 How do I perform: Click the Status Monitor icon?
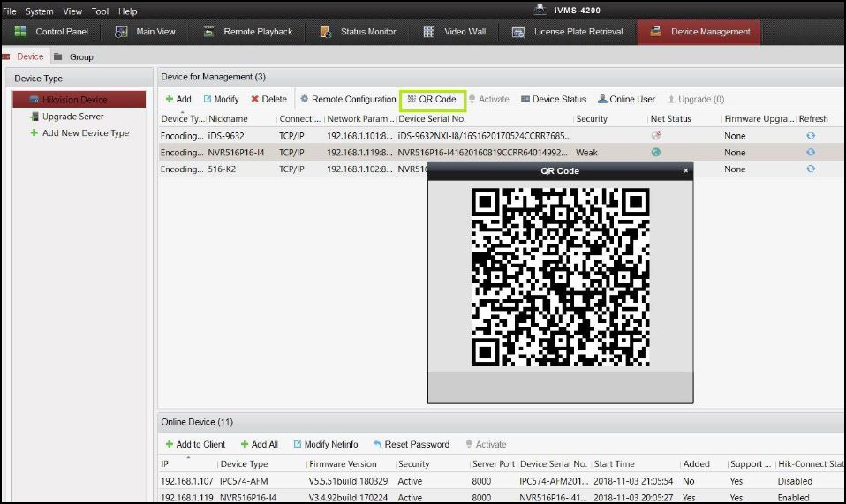point(325,32)
